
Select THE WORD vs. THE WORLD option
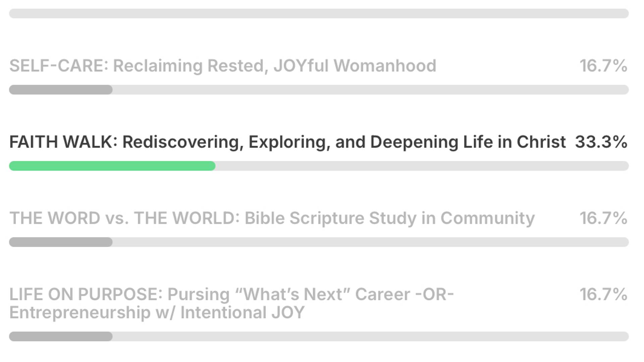point(272,218)
